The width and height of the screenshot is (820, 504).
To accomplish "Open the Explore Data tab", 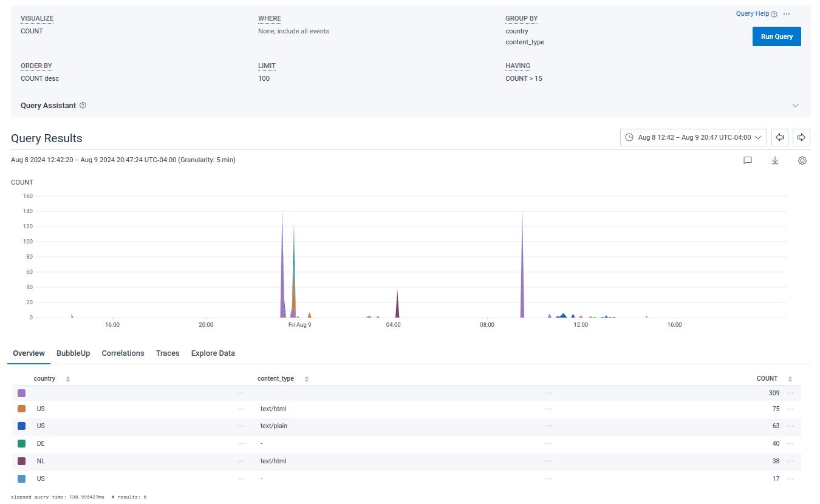I will (x=213, y=353).
